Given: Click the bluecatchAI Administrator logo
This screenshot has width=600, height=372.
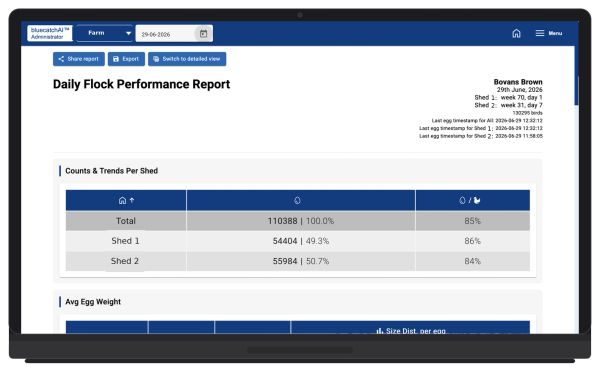Looking at the screenshot, I should (50, 33).
